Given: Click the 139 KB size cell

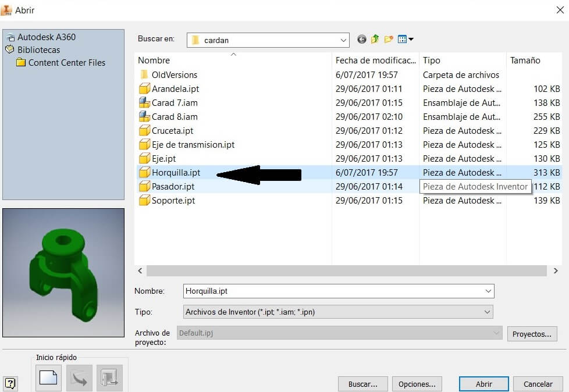Looking at the screenshot, I should tap(546, 201).
